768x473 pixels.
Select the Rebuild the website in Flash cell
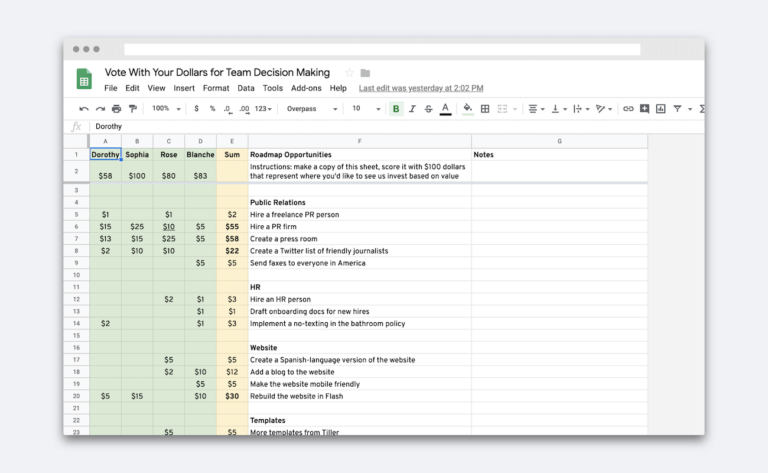(x=360, y=396)
